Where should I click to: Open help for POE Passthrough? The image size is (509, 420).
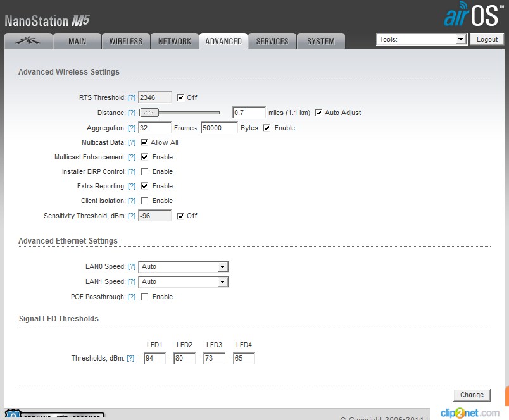(132, 297)
